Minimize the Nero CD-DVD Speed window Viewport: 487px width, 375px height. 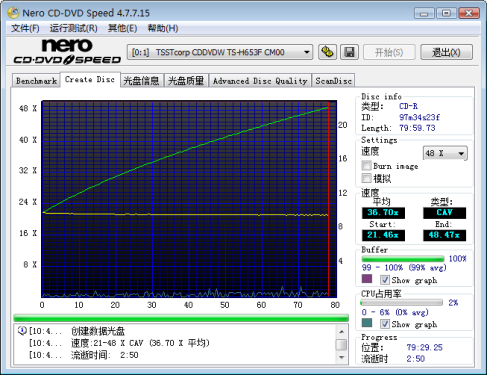coord(424,13)
